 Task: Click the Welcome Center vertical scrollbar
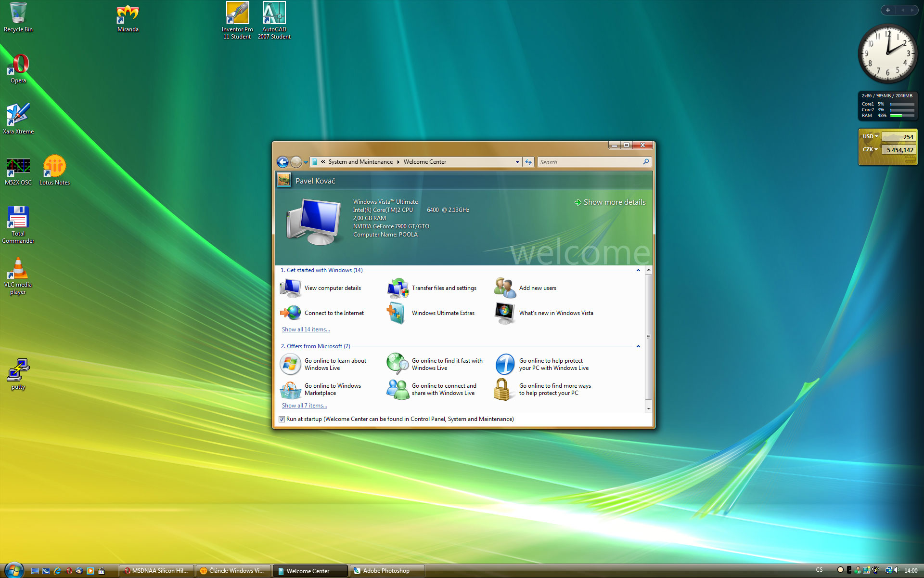coord(648,337)
